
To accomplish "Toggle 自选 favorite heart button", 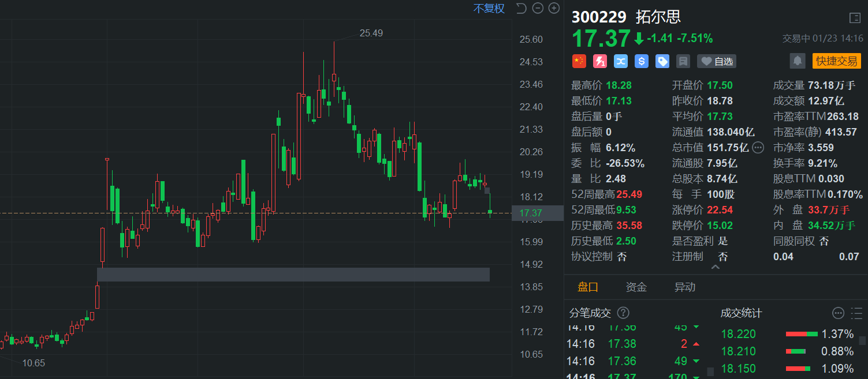I will [716, 61].
